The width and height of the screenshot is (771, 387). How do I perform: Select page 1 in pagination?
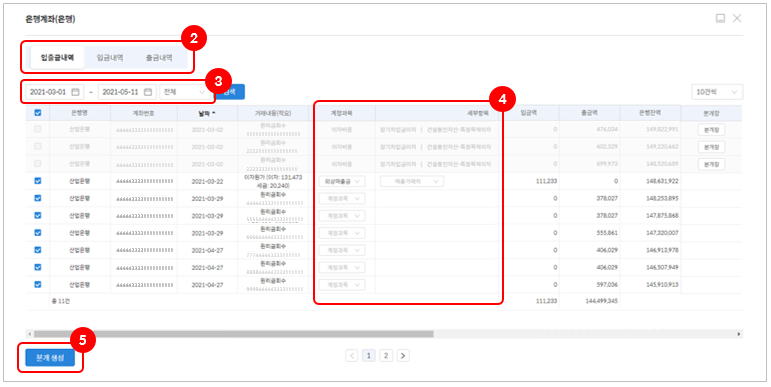(x=368, y=356)
